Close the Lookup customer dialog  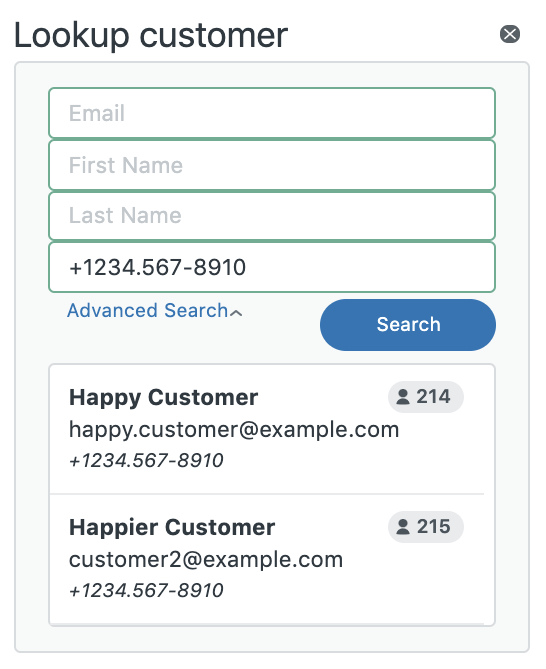(x=510, y=34)
